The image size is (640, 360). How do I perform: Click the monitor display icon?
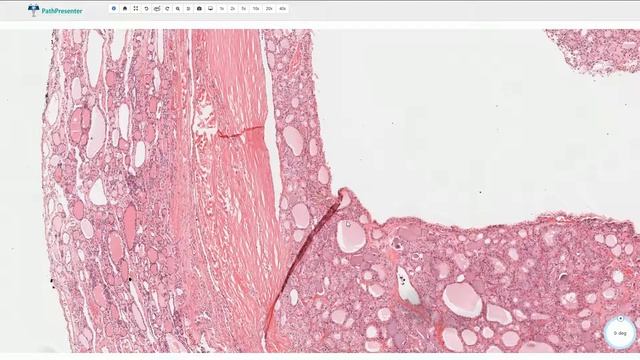pyautogui.click(x=210, y=9)
